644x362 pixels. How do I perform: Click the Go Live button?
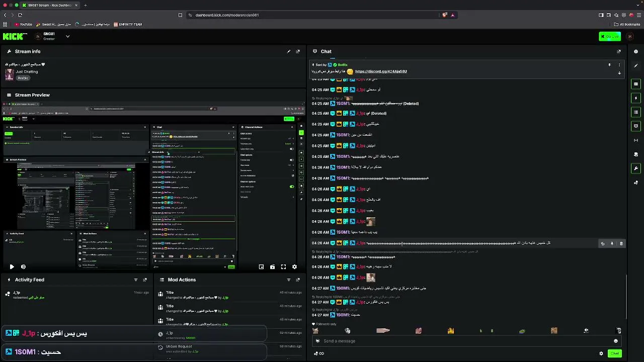(610, 36)
